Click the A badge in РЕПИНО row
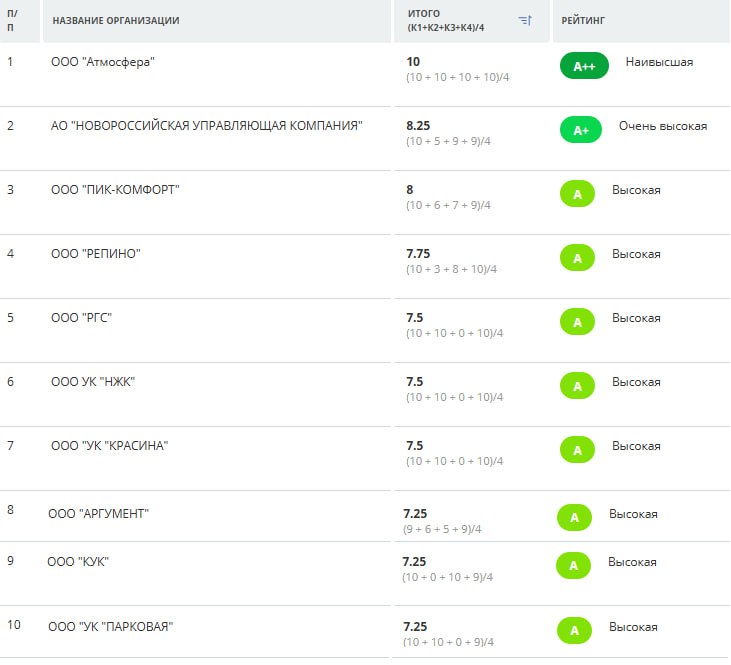This screenshot has width=731, height=665. click(577, 258)
